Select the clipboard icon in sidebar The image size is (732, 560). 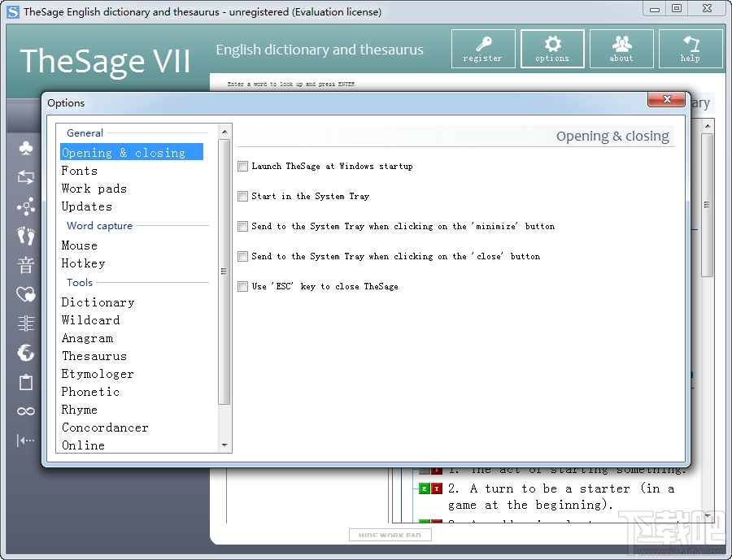tap(25, 382)
